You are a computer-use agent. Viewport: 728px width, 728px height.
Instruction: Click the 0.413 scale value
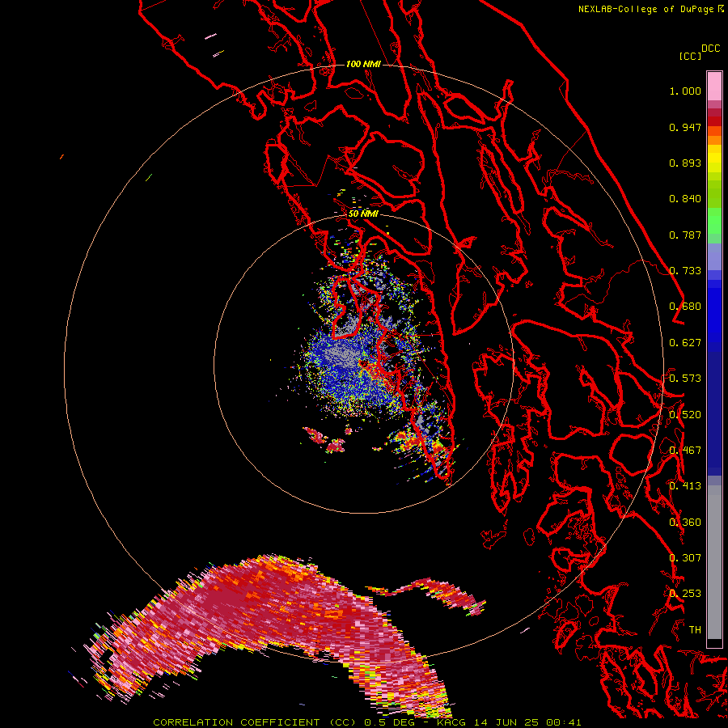685,486
